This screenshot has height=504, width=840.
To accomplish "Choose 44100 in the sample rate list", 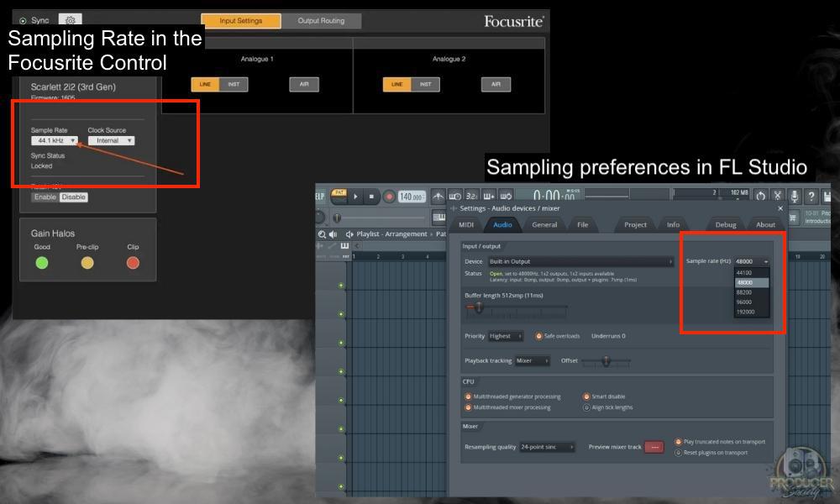I will 752,273.
